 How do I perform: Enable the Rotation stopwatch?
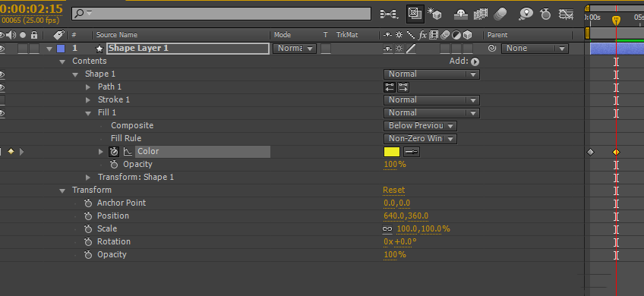[x=88, y=242]
